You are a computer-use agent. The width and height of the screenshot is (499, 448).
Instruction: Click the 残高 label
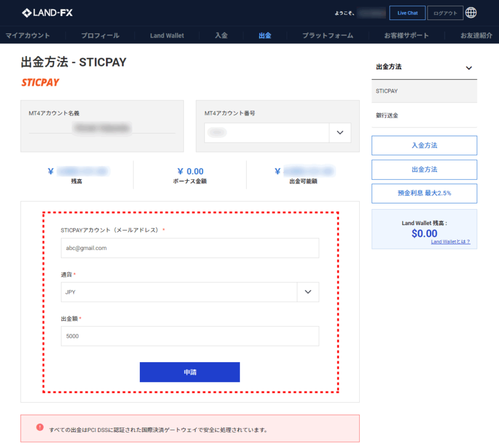(x=77, y=181)
